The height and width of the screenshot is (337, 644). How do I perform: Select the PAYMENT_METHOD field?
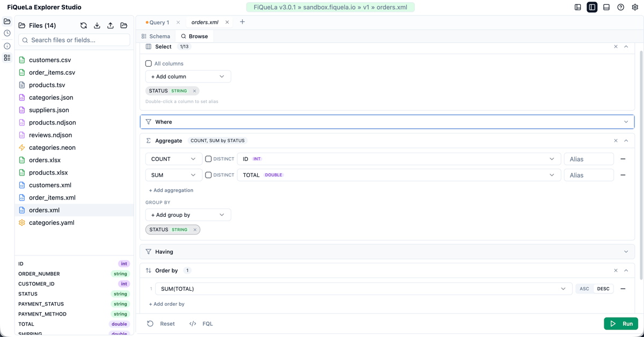point(74,314)
